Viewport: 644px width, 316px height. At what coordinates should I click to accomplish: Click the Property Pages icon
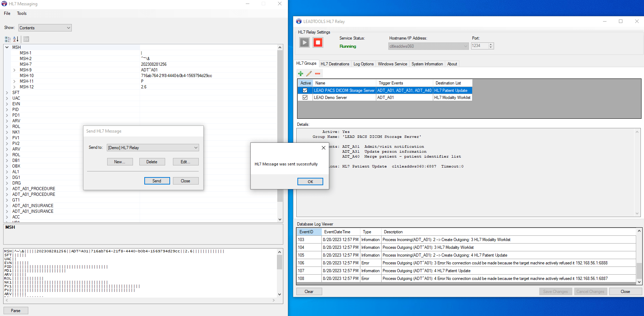point(26,39)
